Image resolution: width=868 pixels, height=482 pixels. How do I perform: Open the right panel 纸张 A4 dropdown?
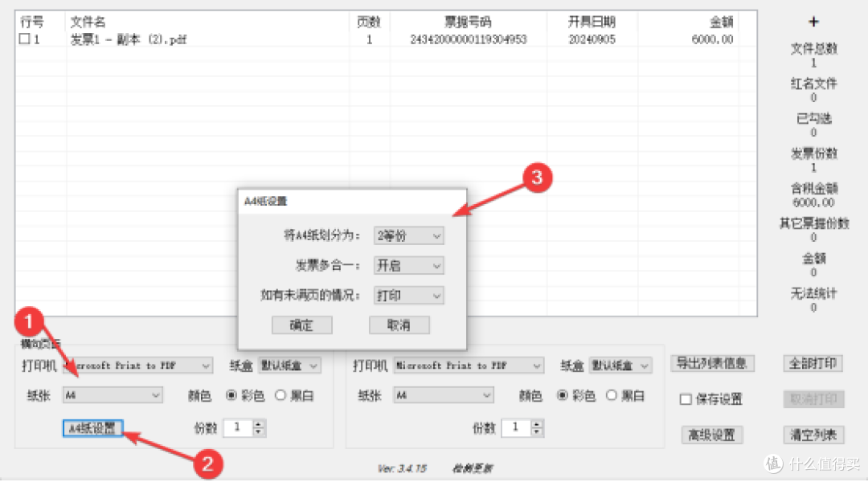[444, 395]
